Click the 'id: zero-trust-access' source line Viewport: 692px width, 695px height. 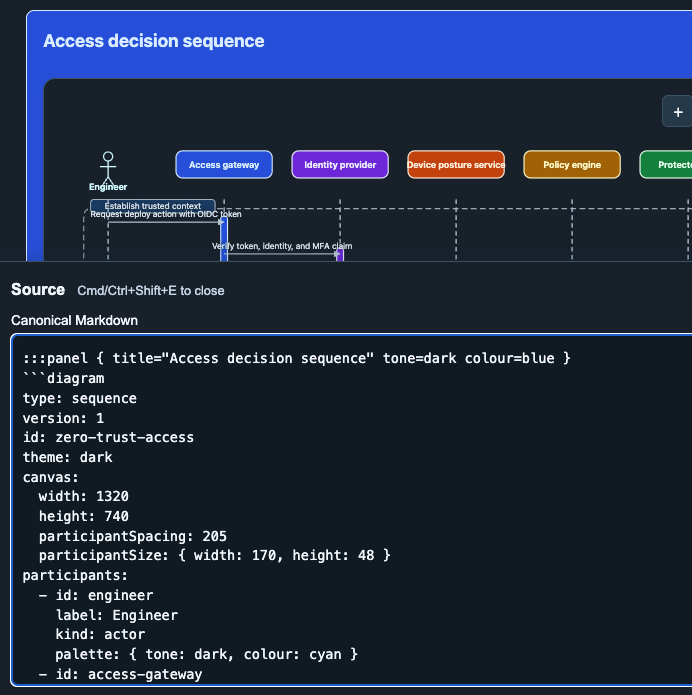(108, 437)
